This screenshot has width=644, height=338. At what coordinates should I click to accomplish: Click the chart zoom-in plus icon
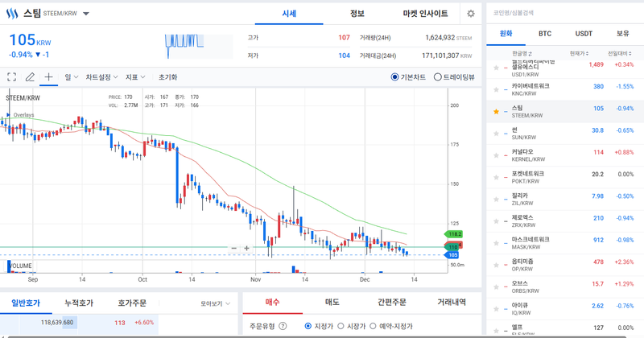247,249
